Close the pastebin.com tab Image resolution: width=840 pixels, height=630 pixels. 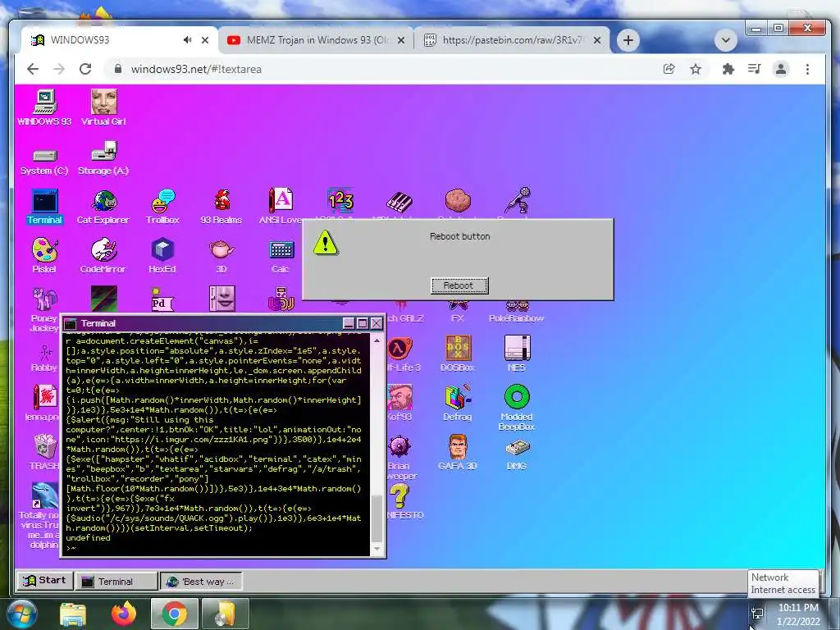pos(597,40)
